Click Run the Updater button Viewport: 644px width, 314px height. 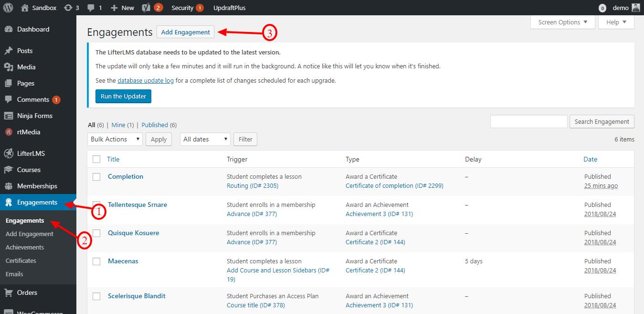pos(123,96)
